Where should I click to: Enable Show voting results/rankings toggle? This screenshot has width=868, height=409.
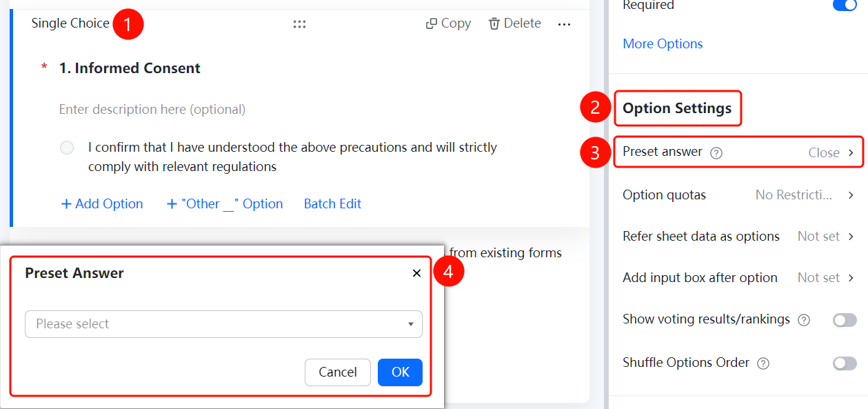(845, 320)
